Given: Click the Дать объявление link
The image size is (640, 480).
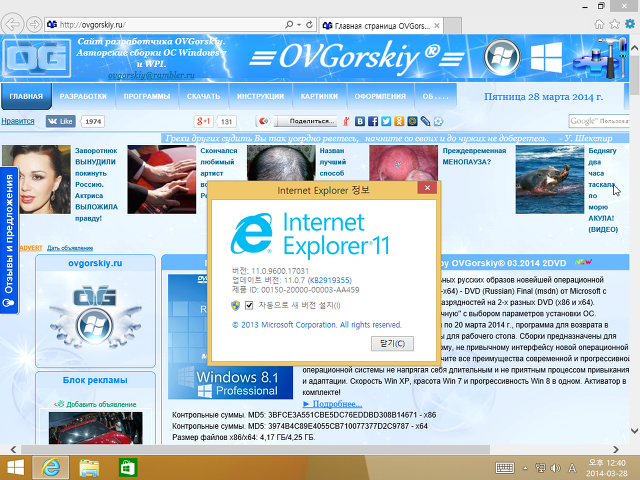Looking at the screenshot, I should coord(70,248).
